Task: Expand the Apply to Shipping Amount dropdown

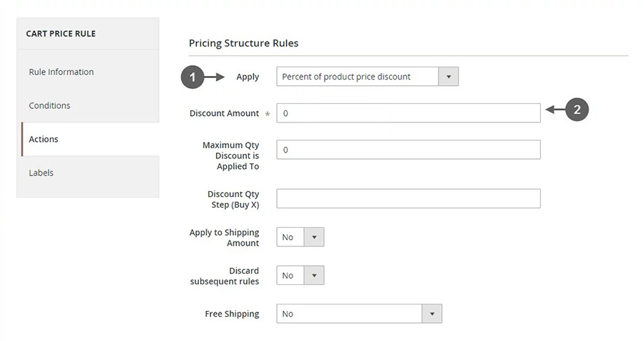Action: (x=301, y=237)
